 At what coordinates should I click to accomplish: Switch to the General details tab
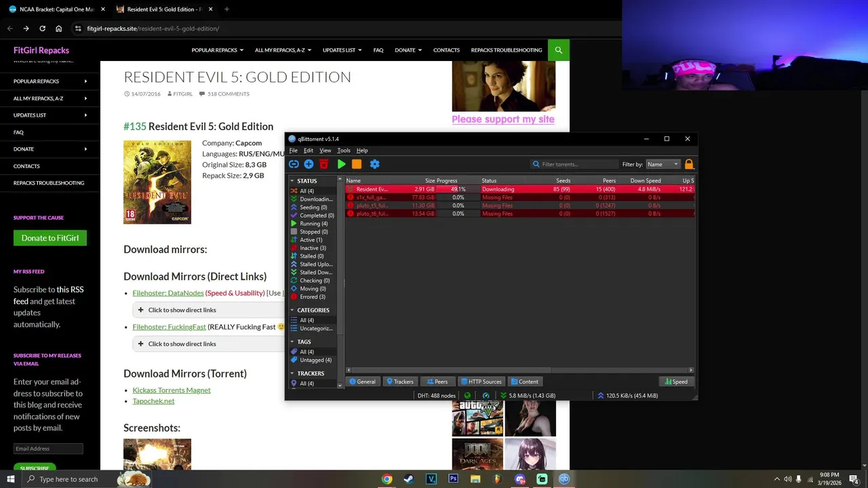pyautogui.click(x=362, y=382)
